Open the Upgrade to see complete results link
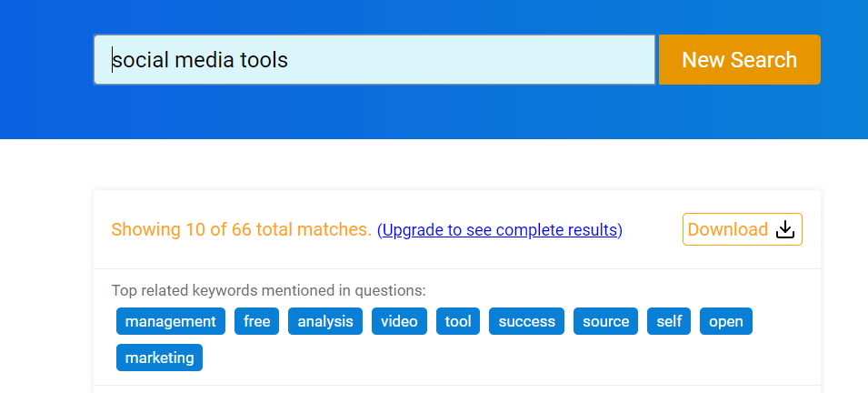Viewport: 868px width, 393px height. [499, 230]
